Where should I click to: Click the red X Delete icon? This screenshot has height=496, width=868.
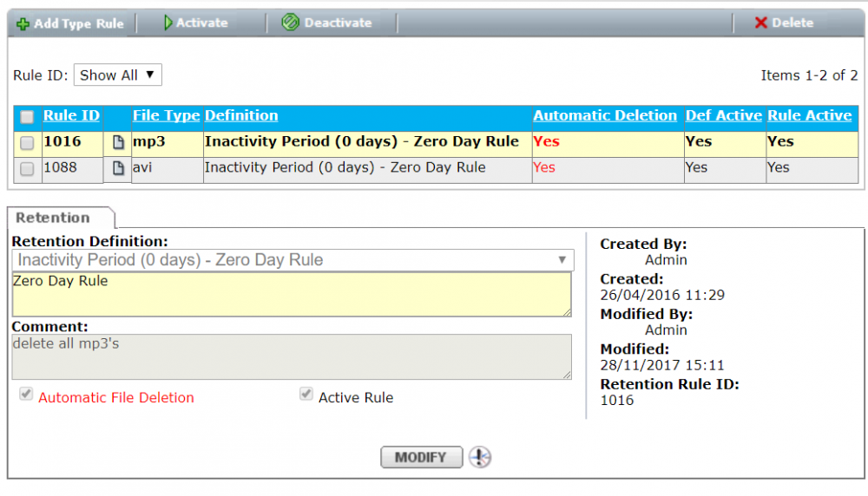click(760, 23)
